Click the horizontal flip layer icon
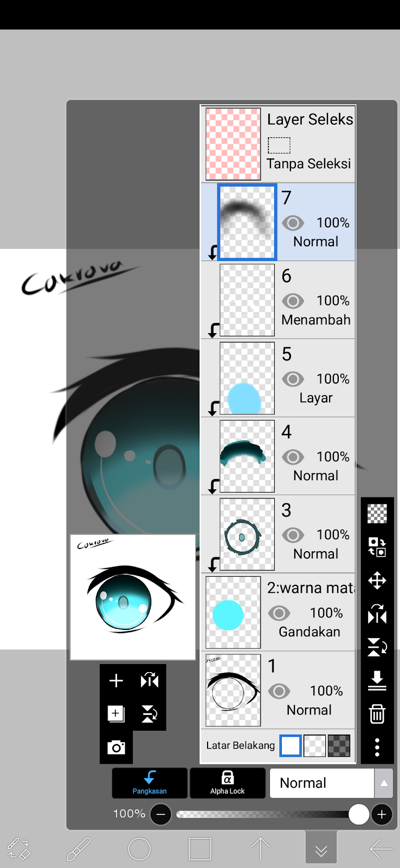Image resolution: width=400 pixels, height=868 pixels. pyautogui.click(x=377, y=615)
